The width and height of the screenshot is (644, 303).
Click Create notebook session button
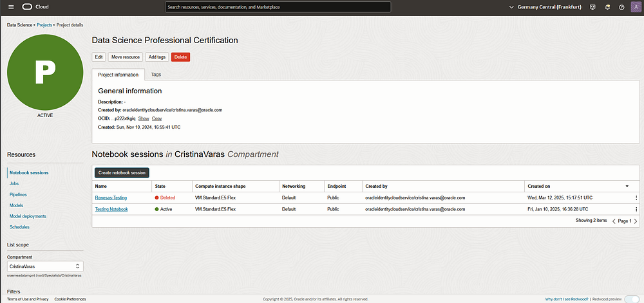click(122, 172)
